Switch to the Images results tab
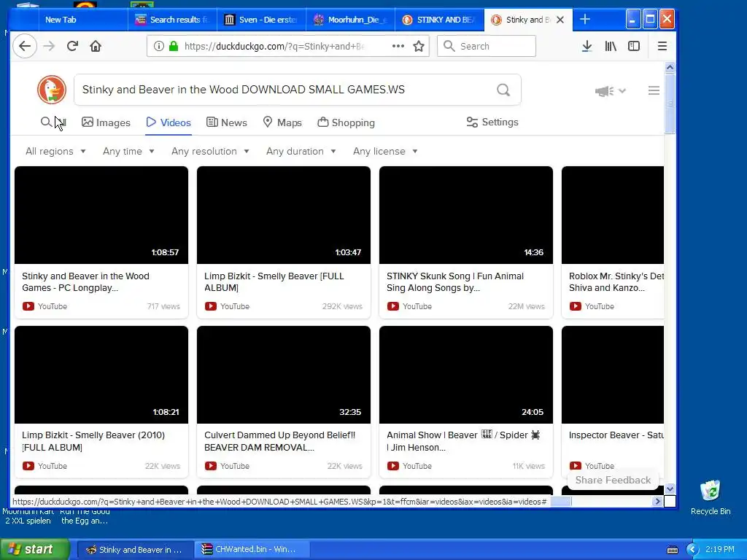 click(106, 122)
